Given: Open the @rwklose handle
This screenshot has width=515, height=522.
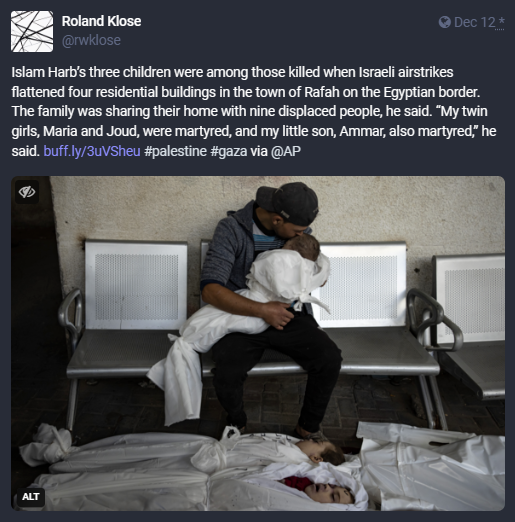Looking at the screenshot, I should click(x=91, y=40).
